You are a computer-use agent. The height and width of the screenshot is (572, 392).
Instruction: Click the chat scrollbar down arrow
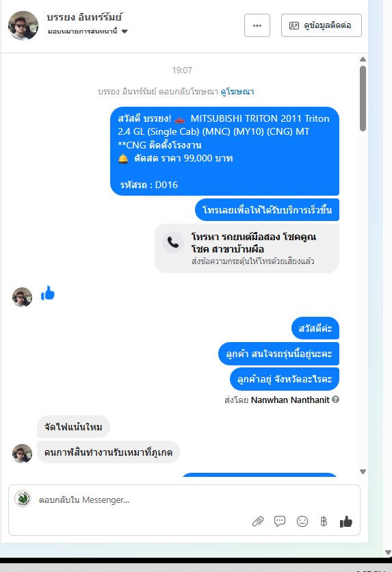363,471
